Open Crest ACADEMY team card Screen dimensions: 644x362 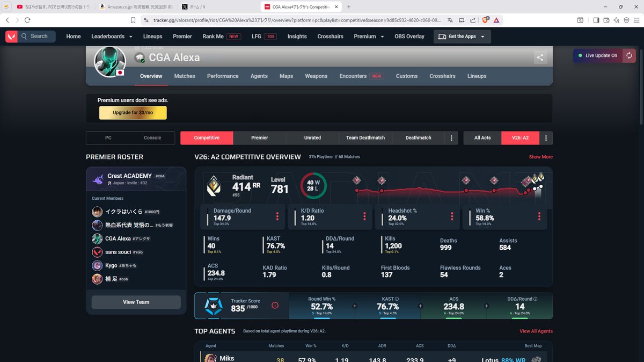(136, 179)
